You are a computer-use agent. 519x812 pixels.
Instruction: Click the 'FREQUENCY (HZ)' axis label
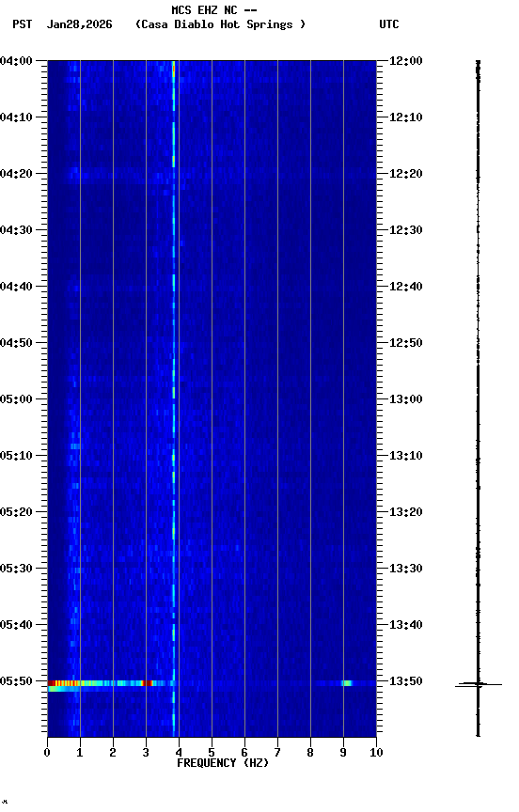coord(223,763)
